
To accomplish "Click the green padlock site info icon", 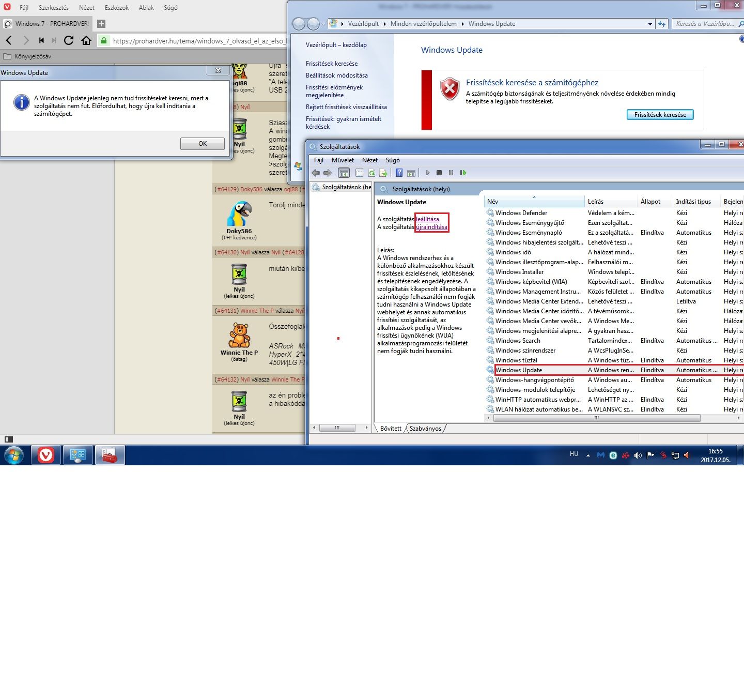I will tap(104, 40).
